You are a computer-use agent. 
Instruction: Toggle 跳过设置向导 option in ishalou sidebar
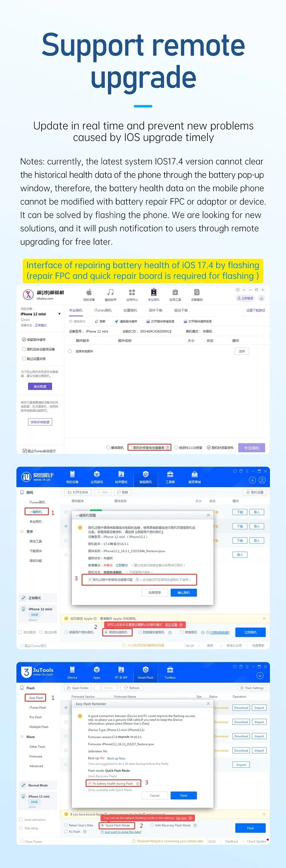pyautogui.click(x=34, y=359)
